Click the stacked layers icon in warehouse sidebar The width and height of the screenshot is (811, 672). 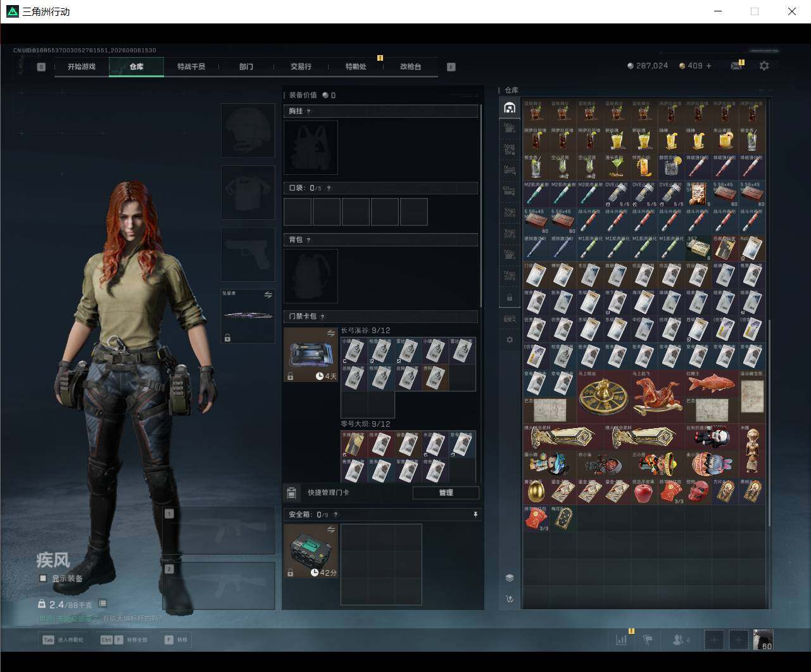(x=510, y=578)
